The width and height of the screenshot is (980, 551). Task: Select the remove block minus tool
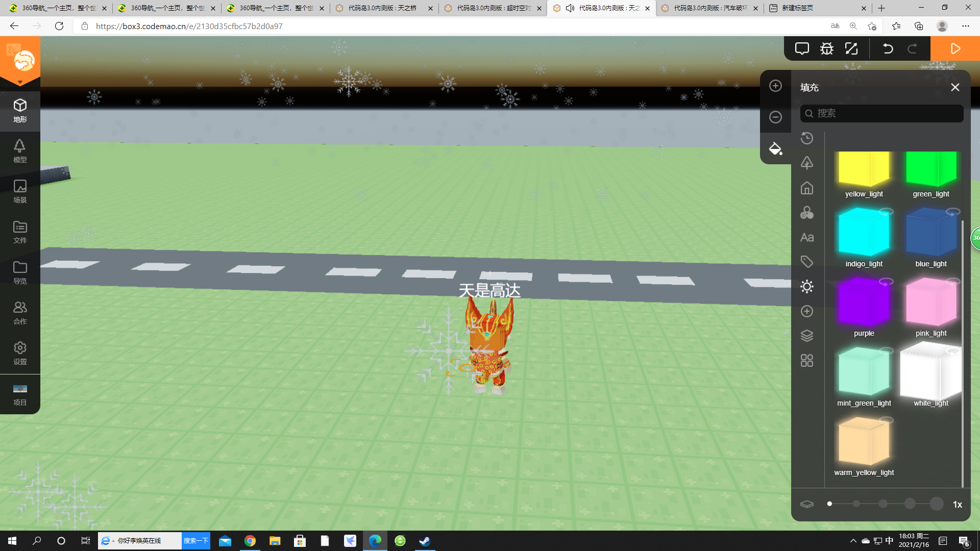(x=775, y=117)
